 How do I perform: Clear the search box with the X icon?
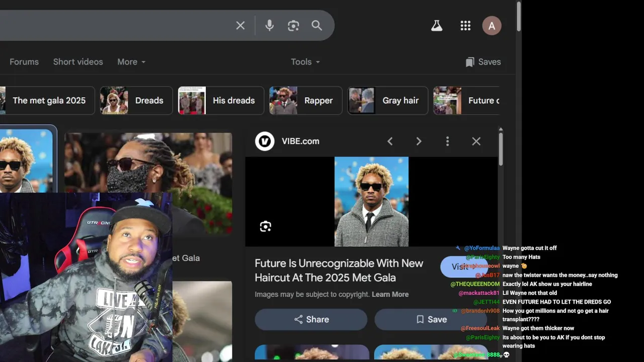[x=240, y=26]
